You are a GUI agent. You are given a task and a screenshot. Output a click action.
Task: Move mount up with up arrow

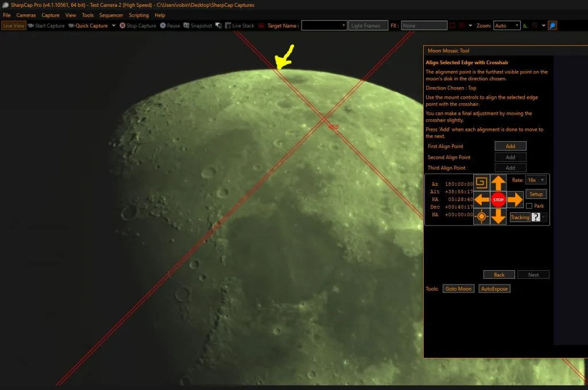(x=498, y=183)
